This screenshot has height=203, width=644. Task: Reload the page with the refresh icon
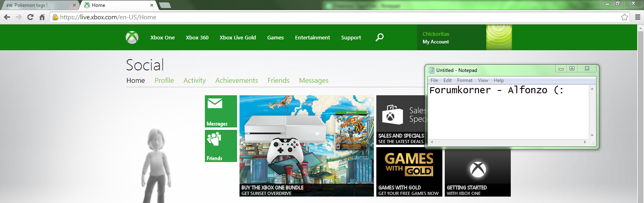30,17
